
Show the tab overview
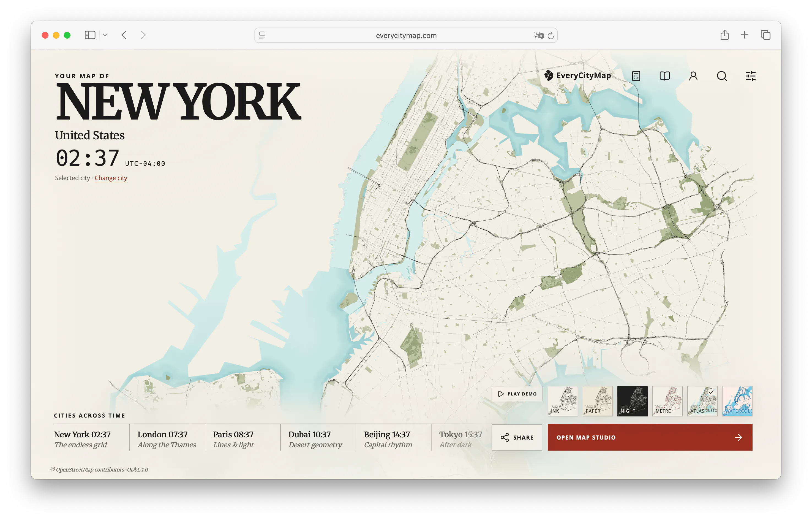pos(765,35)
